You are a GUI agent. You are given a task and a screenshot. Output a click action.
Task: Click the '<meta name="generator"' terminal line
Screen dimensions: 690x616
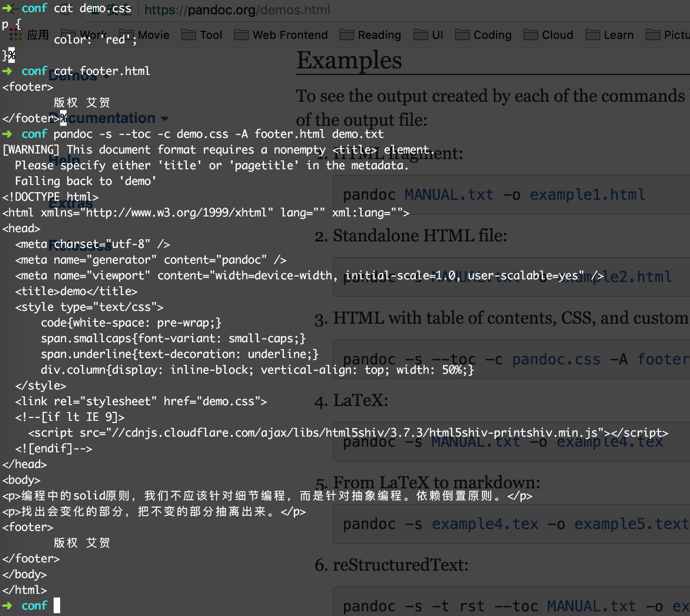(151, 260)
